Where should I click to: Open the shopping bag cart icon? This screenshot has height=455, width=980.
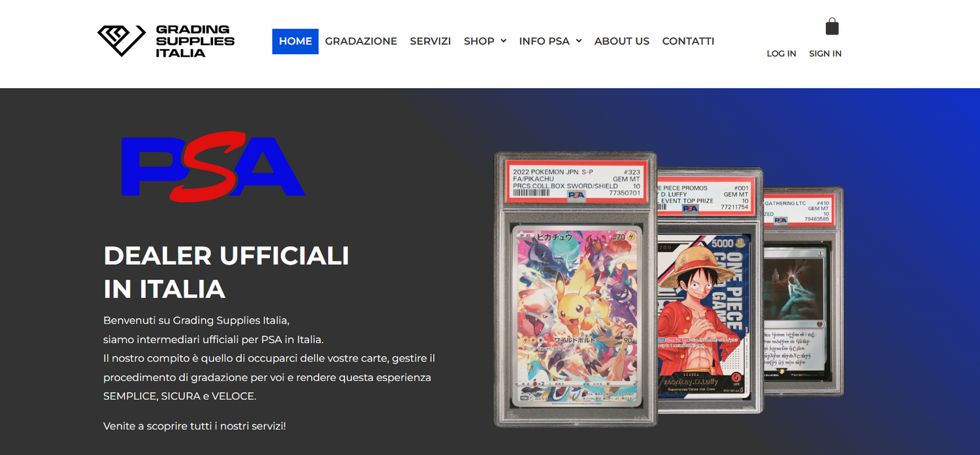(x=832, y=27)
